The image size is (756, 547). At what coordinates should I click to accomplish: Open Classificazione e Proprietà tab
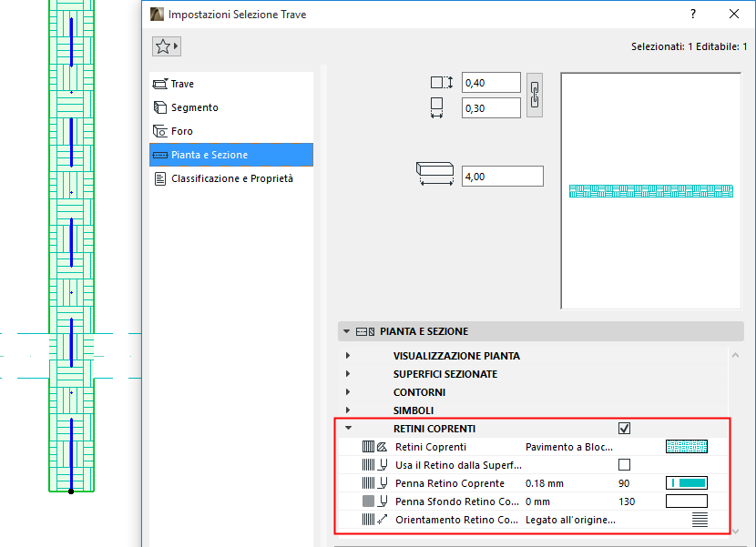[x=231, y=178]
